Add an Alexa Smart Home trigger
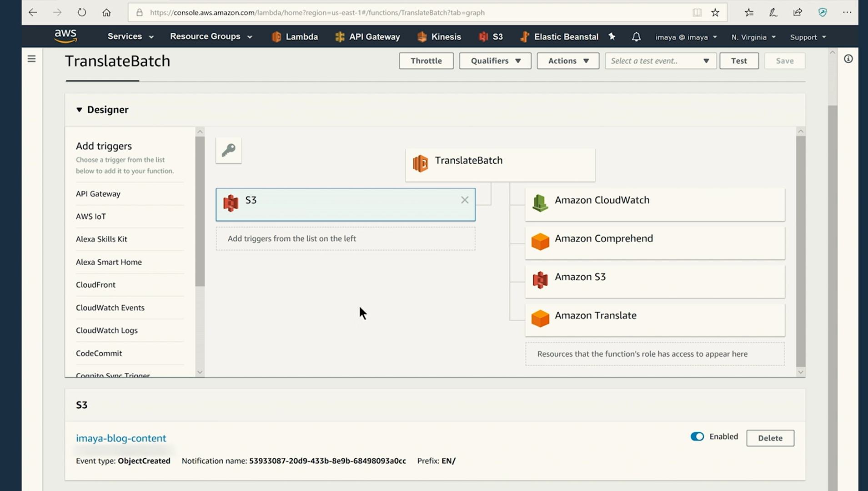Viewport: 868px width, 491px height. point(109,262)
